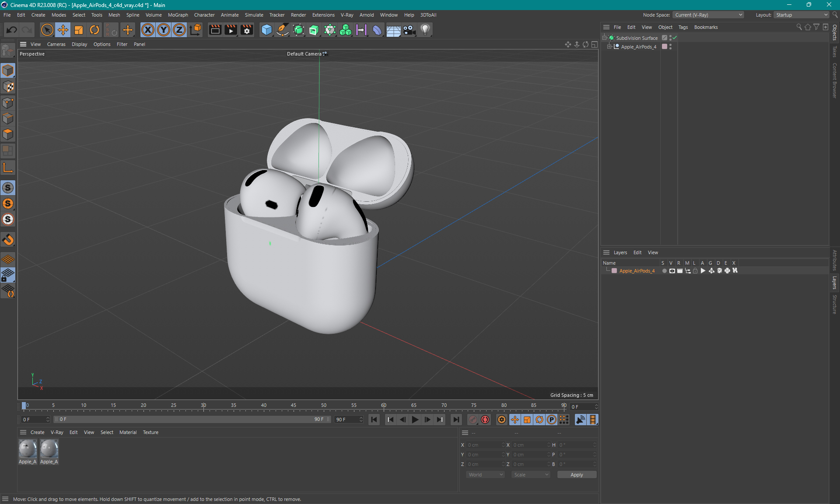Add a Floor environment object

pyautogui.click(x=393, y=30)
